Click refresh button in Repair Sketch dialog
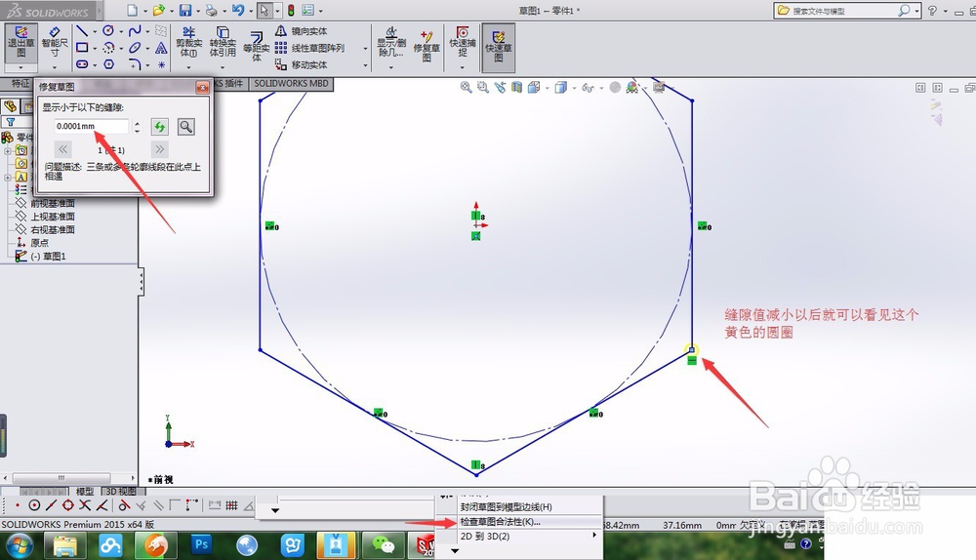976x560 pixels. pos(160,127)
